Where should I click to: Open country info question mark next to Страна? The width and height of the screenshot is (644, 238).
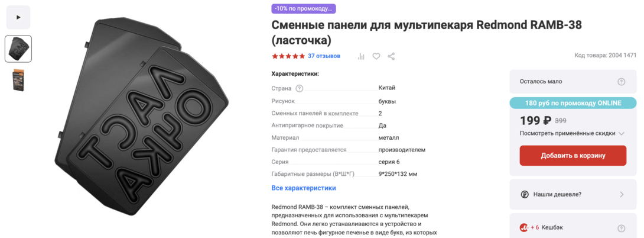click(x=300, y=89)
